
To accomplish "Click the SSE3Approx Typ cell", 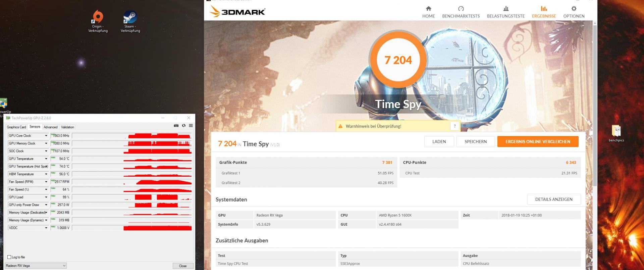I will click(x=398, y=264).
